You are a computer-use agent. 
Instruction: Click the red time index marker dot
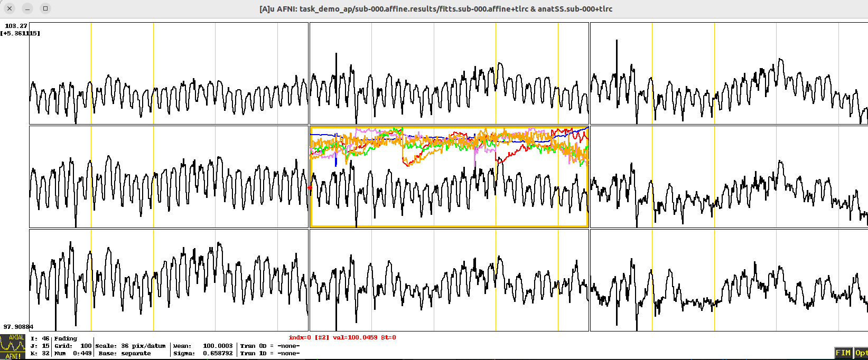[x=310, y=187]
